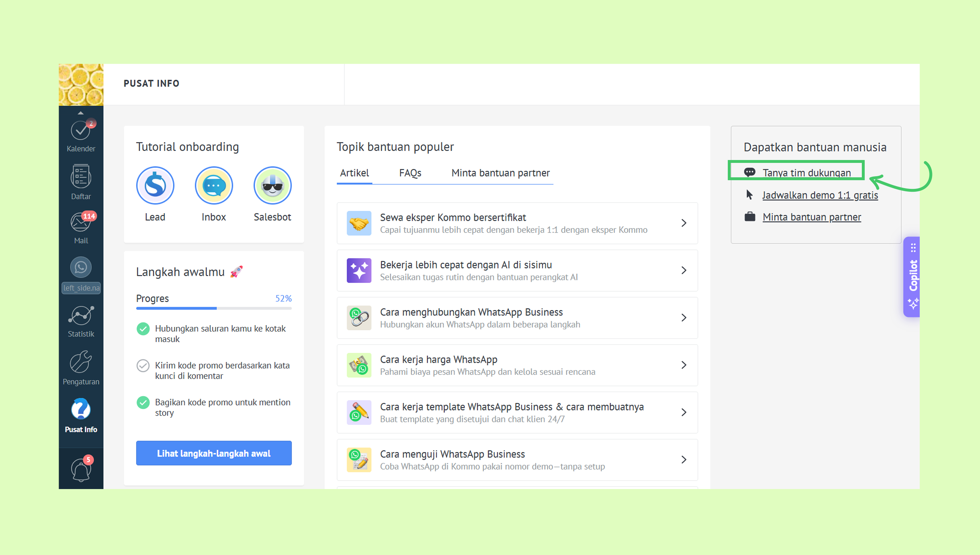Select the "Minta bantuan partner" tab
This screenshot has height=555, width=980.
[x=500, y=173]
